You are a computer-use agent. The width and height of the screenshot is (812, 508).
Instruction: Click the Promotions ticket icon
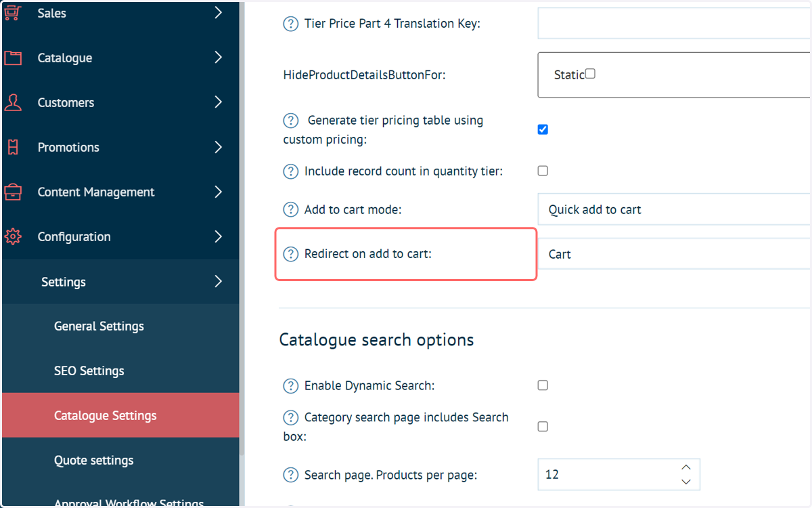pos(13,148)
